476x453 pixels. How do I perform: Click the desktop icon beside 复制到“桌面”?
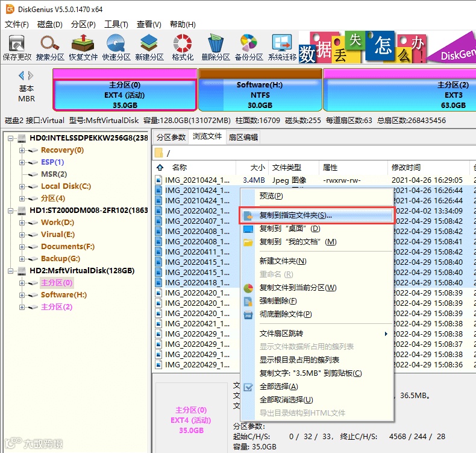(248, 229)
